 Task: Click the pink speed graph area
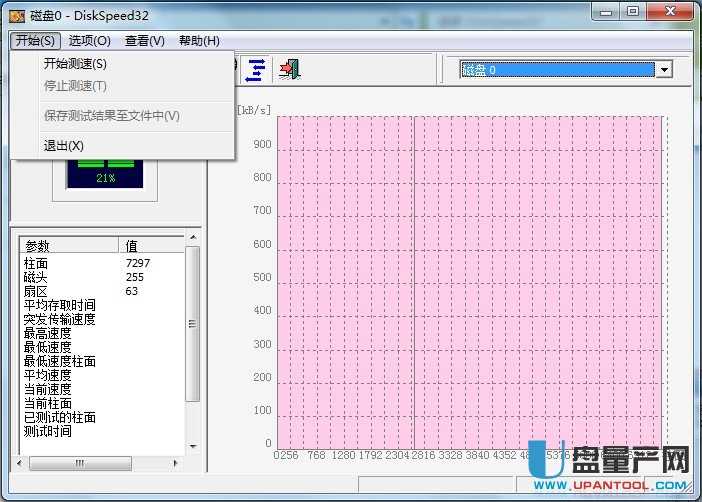(470, 280)
